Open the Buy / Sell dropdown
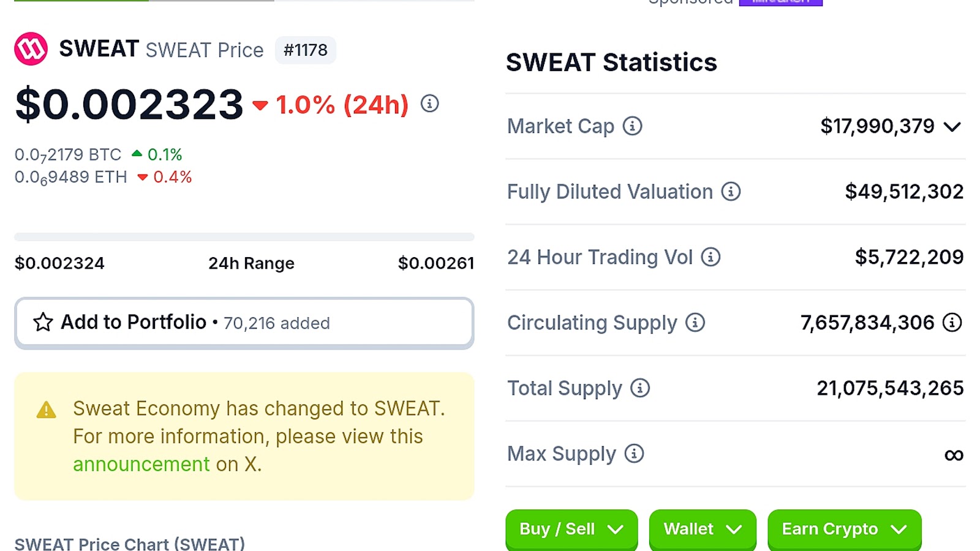 coord(571,530)
